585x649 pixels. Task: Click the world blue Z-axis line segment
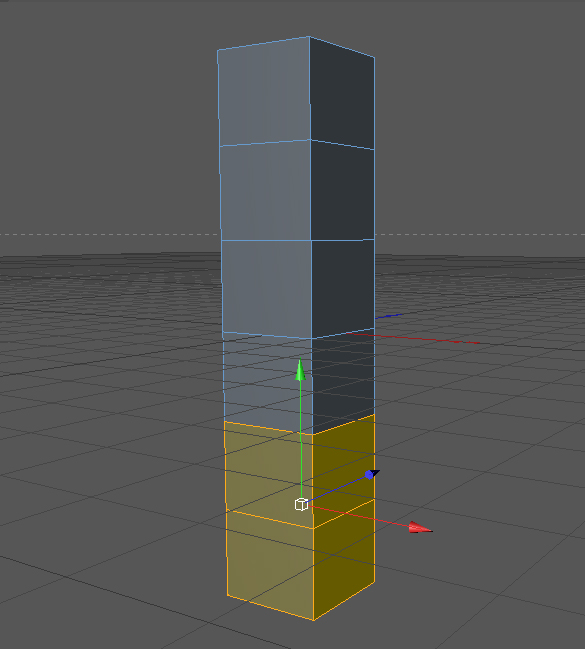click(x=388, y=316)
